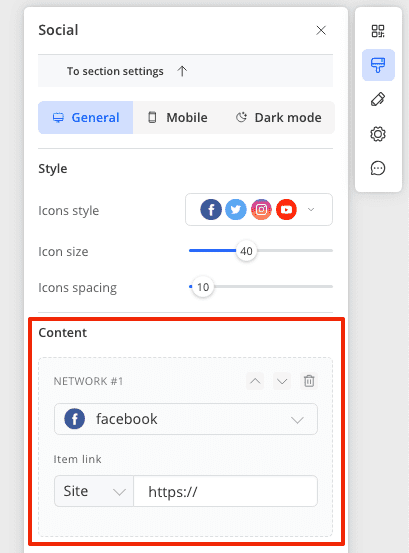This screenshot has width=409, height=553.
Task: Delete Network #1 with trash icon
Action: click(309, 381)
